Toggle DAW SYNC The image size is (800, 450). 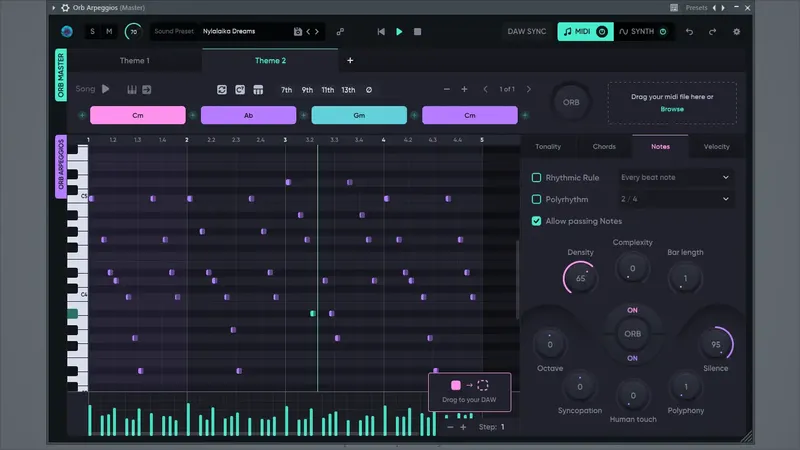527,32
